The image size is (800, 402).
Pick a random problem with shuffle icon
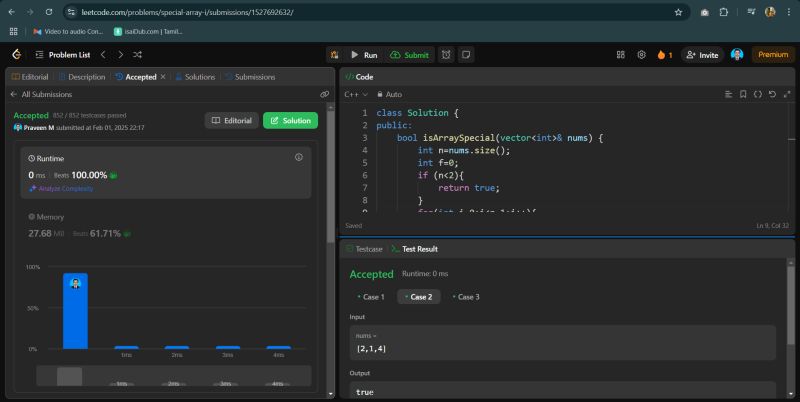[x=137, y=55]
